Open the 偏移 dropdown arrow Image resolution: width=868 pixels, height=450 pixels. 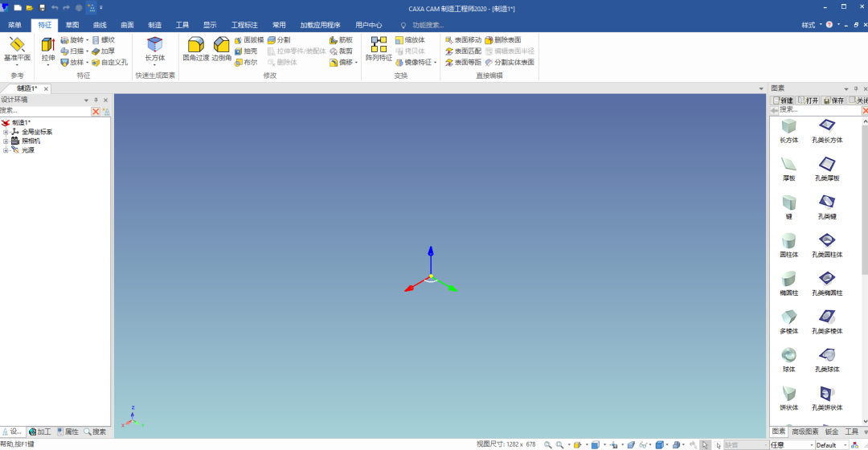click(356, 63)
